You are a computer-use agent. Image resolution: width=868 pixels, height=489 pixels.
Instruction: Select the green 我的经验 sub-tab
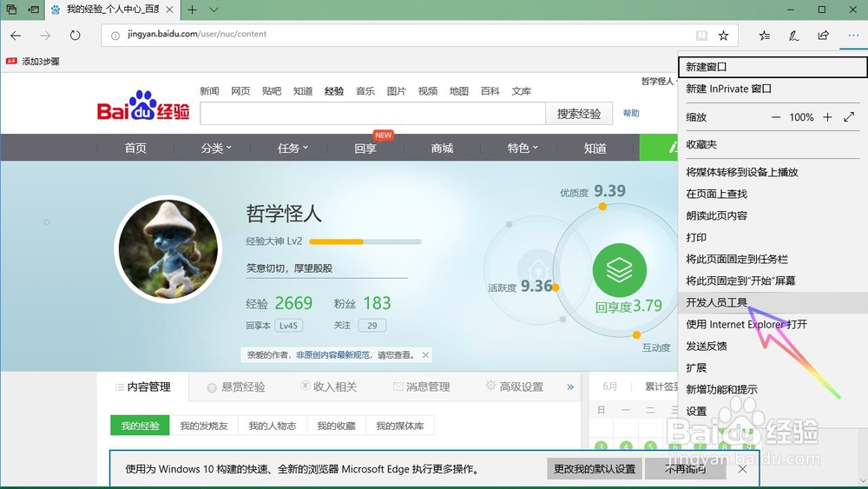[140, 426]
